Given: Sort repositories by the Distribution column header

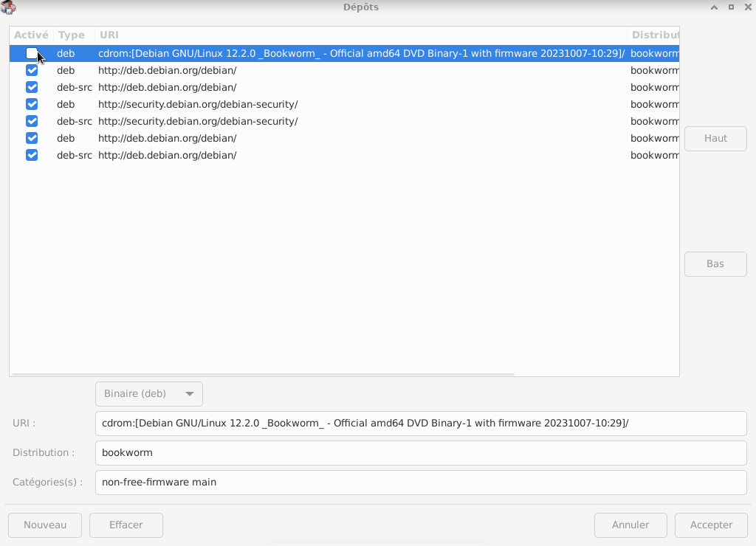Looking at the screenshot, I should point(653,35).
